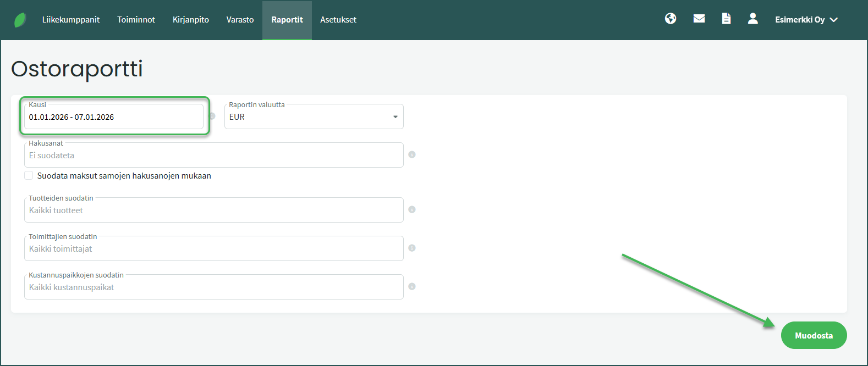Click info icon beside Tuotteiden suodatin
Screen dimensions: 868x366
[x=412, y=210]
